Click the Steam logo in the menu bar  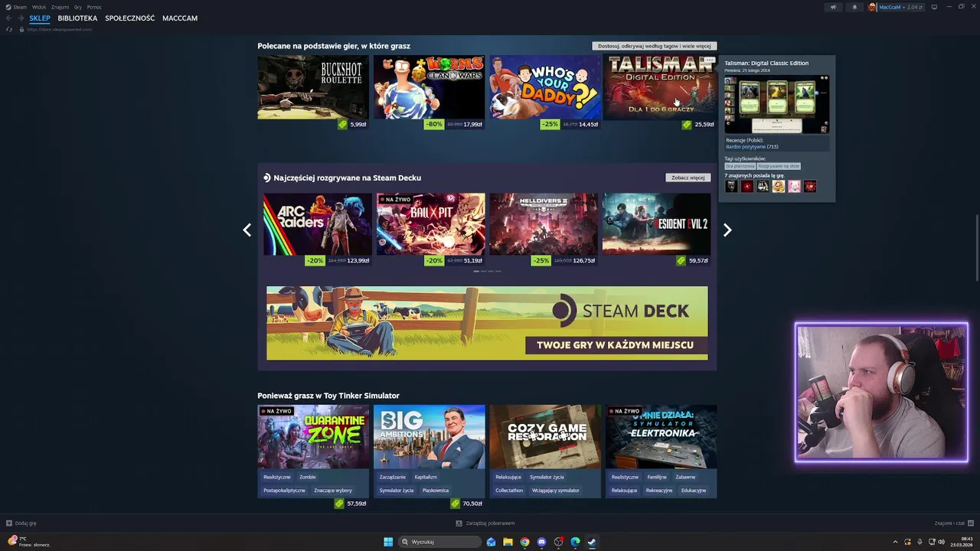(8, 7)
